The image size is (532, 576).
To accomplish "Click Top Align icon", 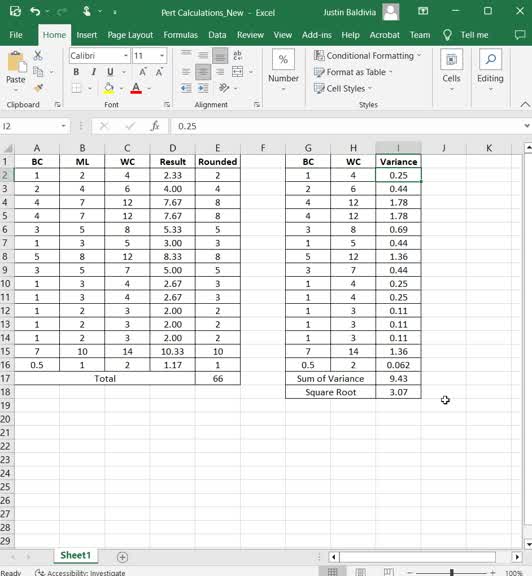I will coord(186,55).
